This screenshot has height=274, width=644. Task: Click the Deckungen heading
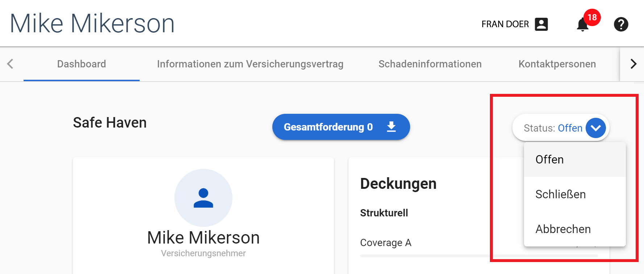pyautogui.click(x=398, y=184)
